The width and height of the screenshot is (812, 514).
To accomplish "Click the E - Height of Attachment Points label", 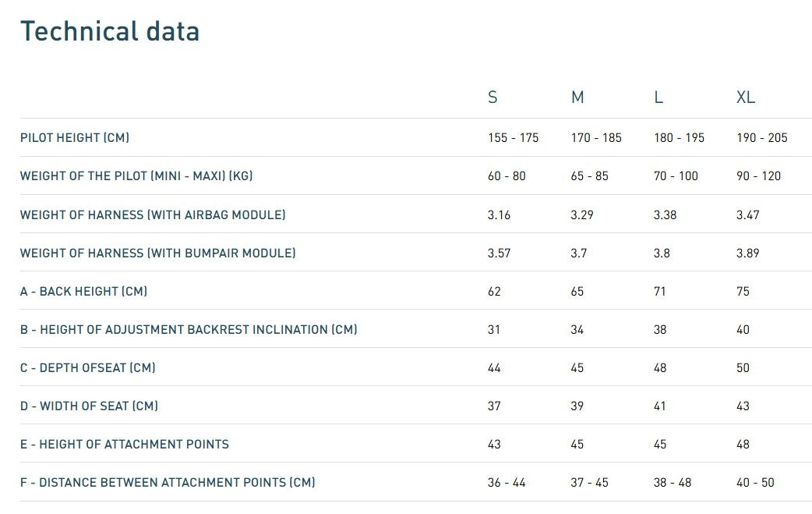I will [x=125, y=444].
